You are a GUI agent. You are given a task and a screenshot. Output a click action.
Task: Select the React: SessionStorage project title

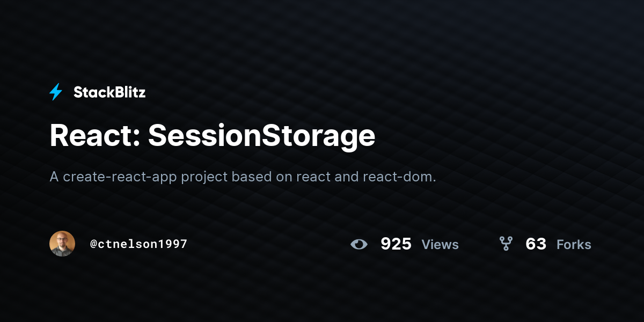coord(213,136)
